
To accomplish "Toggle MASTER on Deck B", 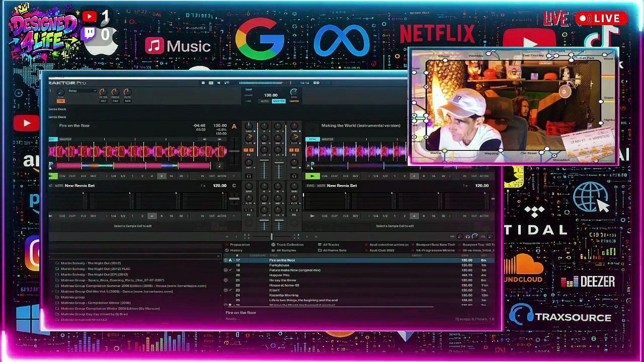I will (328, 139).
